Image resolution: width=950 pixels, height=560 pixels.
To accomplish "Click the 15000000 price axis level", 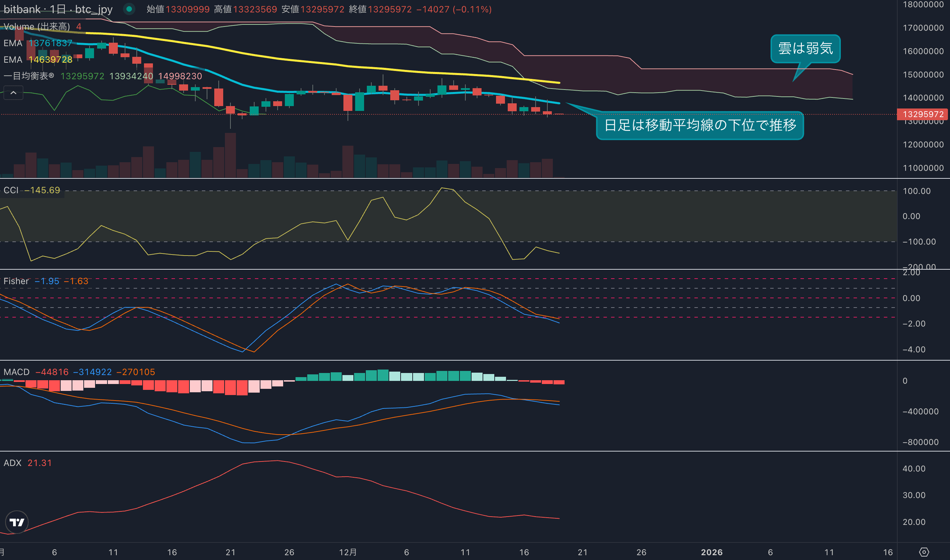I will [923, 75].
